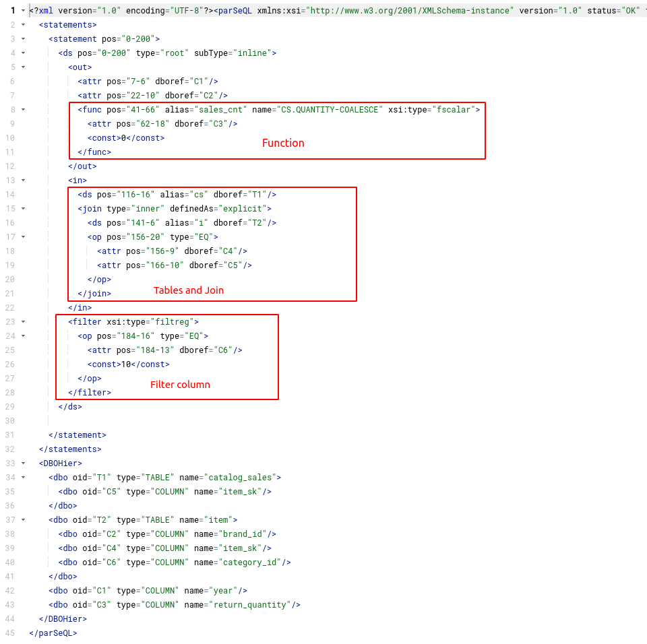This screenshot has width=647, height=644.
Task: Collapse the fold arrow at line 1
Action: [23, 11]
